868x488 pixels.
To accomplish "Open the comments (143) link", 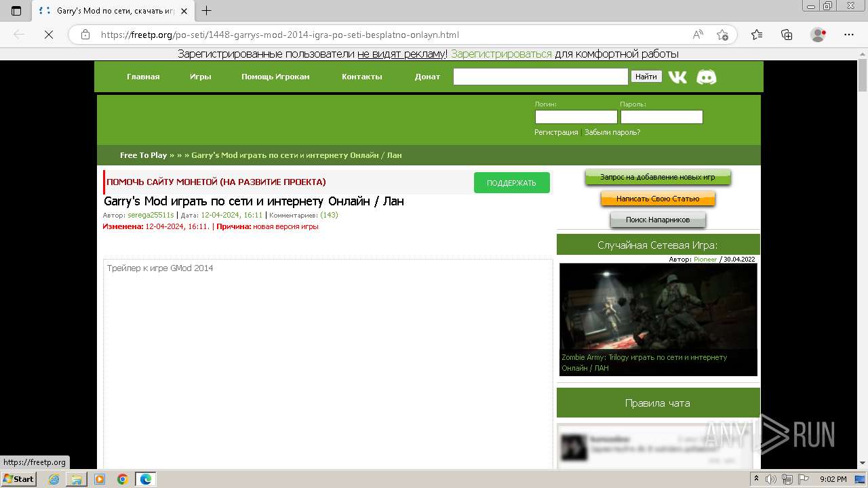I will coord(329,215).
